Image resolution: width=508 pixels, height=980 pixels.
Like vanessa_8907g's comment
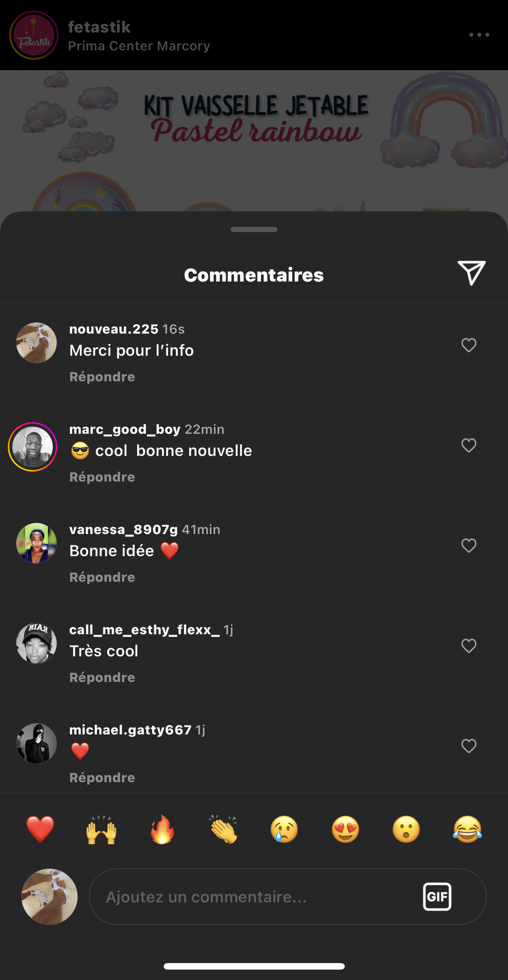468,546
